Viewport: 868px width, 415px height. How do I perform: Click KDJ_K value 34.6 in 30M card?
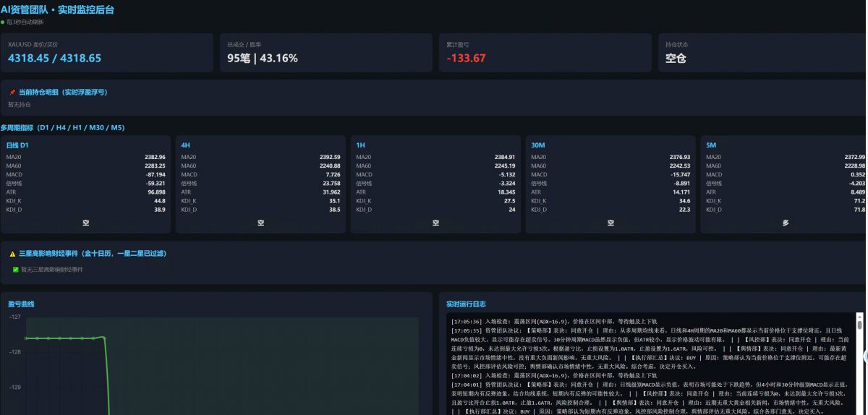click(684, 200)
